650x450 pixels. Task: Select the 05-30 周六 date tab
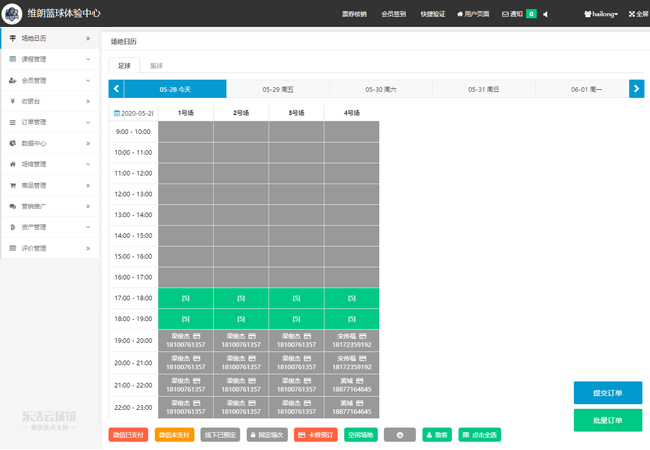coord(380,89)
